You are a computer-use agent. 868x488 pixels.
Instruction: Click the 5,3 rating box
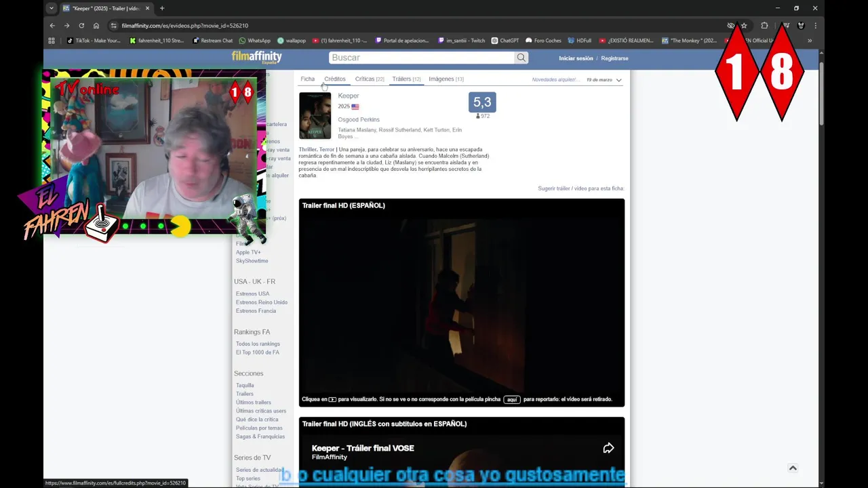[x=482, y=102]
